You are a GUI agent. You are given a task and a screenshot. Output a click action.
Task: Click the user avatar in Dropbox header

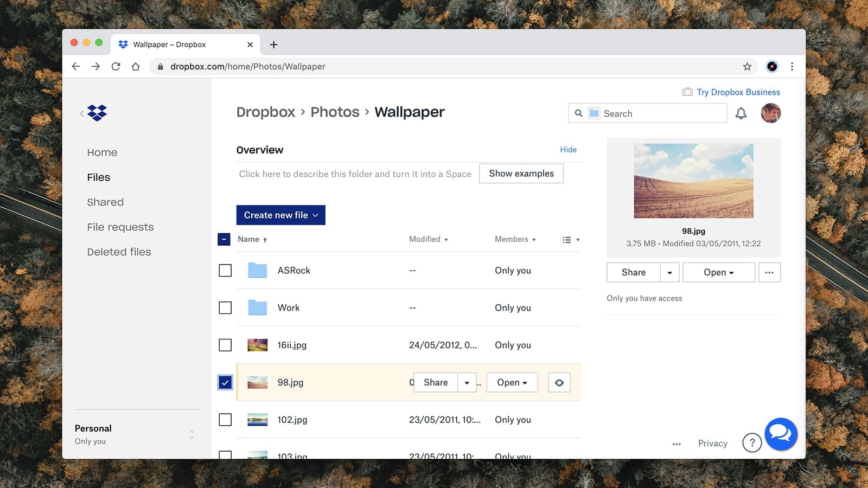coord(770,113)
